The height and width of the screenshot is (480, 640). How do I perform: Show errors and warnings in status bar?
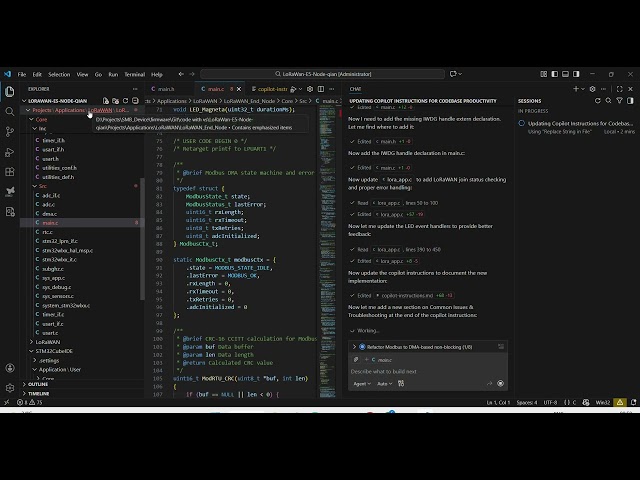[29, 402]
